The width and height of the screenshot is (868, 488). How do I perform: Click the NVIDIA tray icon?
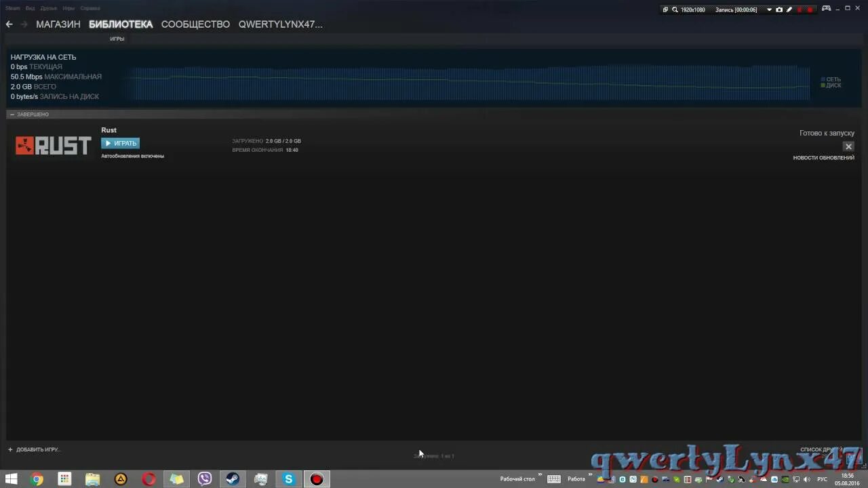click(785, 479)
